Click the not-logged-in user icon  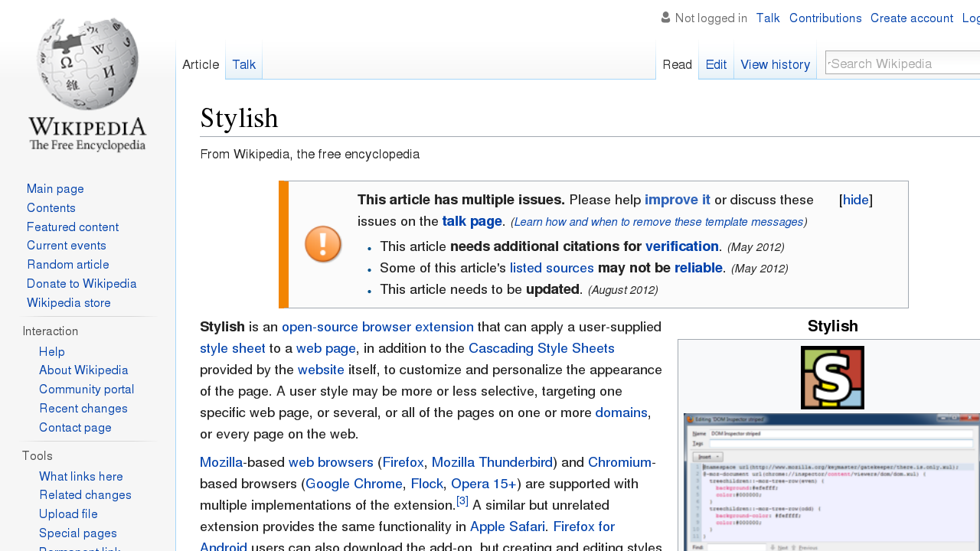coord(665,18)
